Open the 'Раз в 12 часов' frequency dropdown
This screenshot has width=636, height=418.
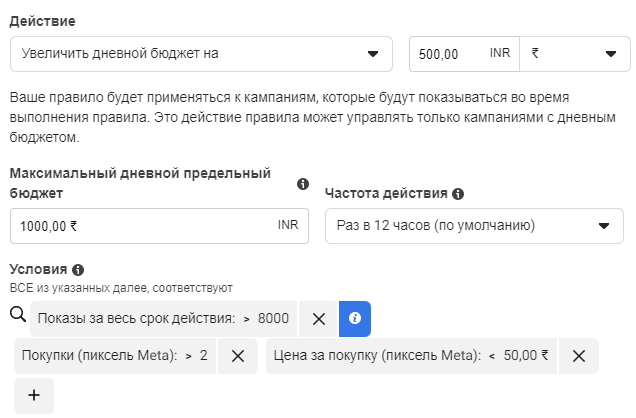pos(474,226)
